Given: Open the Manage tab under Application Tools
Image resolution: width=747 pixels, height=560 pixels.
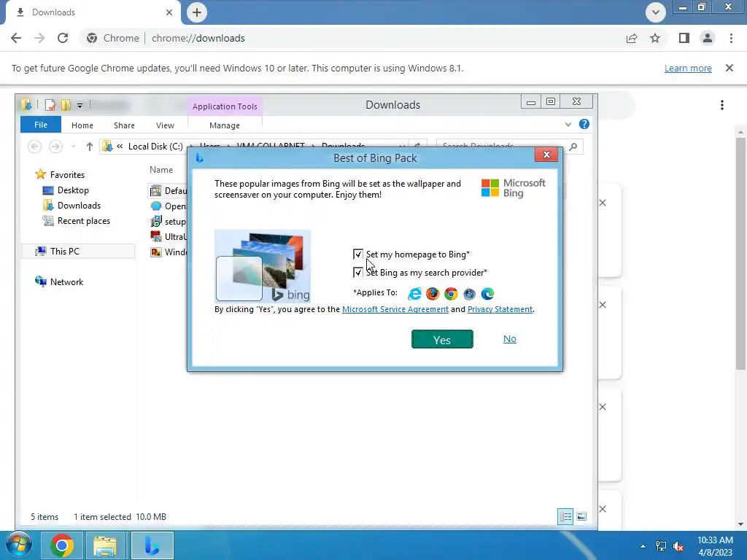Looking at the screenshot, I should (x=225, y=125).
